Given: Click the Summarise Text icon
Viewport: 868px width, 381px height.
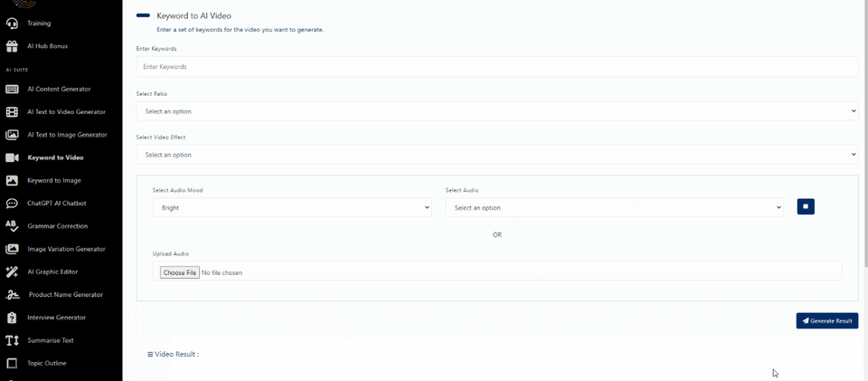Looking at the screenshot, I should (x=12, y=340).
